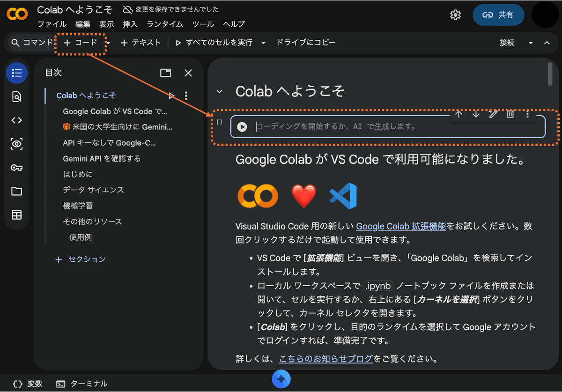
Task: Open the 挿入 menu
Action: [x=130, y=24]
